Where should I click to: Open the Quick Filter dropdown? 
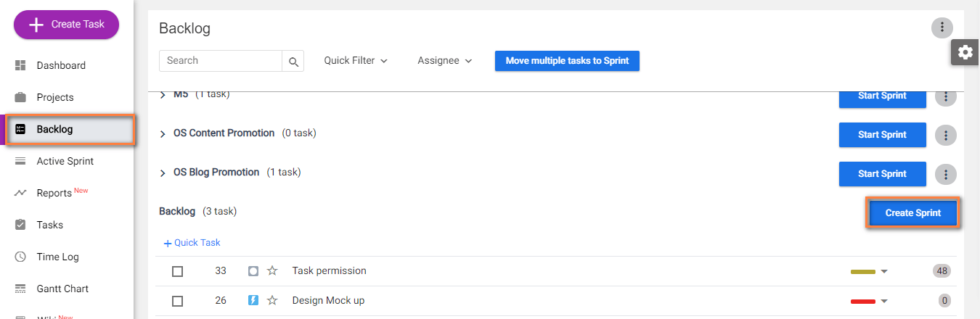[356, 61]
